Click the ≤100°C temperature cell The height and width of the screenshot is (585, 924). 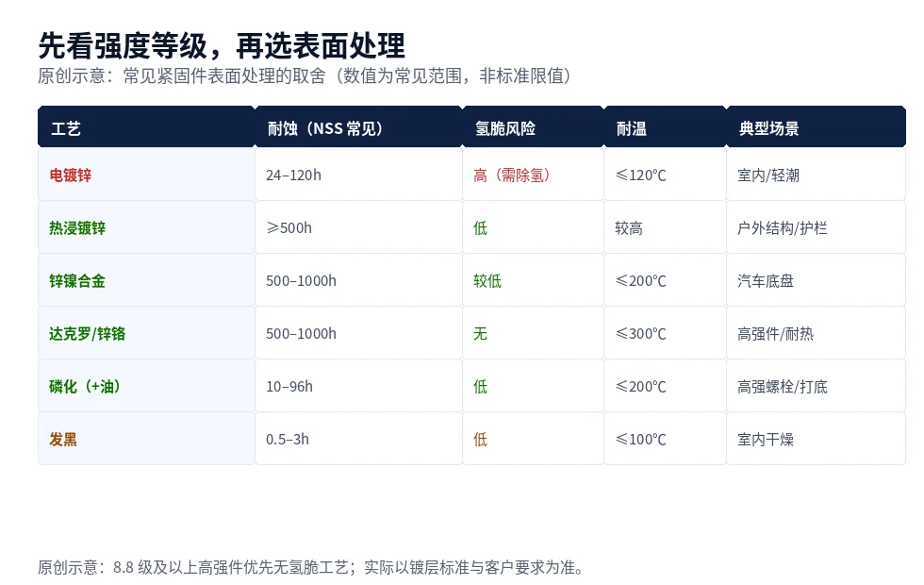666,439
